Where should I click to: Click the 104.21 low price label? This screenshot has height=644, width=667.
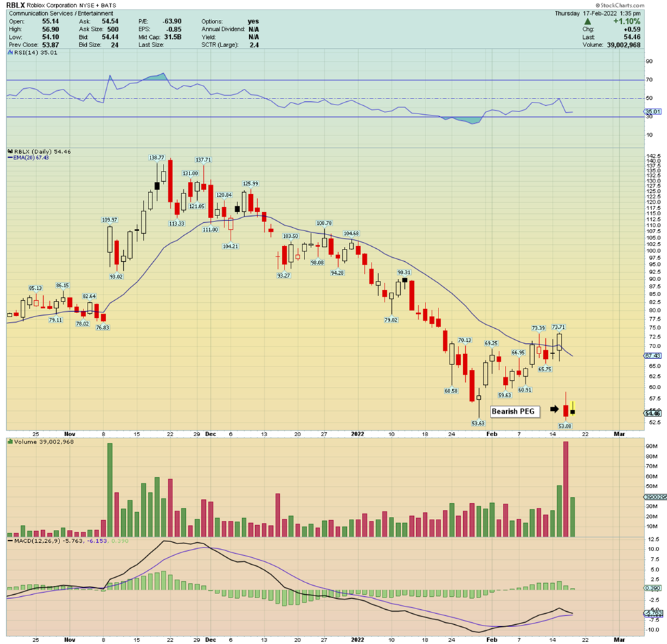point(230,246)
